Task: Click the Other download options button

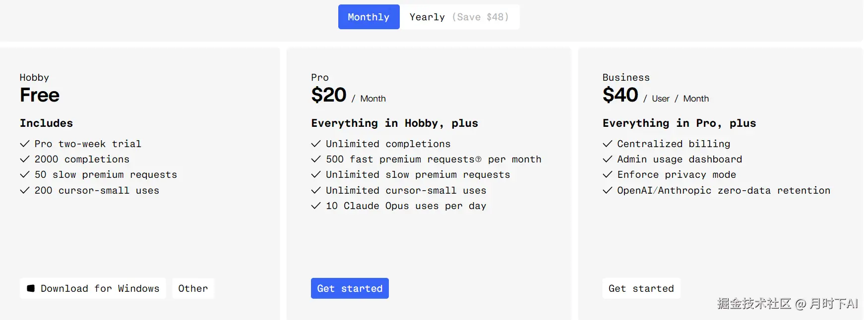Action: 193,288
